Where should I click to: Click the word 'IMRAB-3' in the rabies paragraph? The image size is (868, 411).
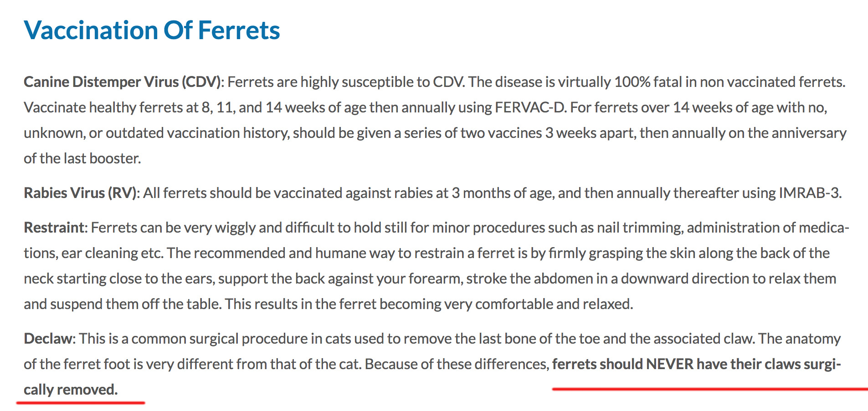[x=809, y=193]
